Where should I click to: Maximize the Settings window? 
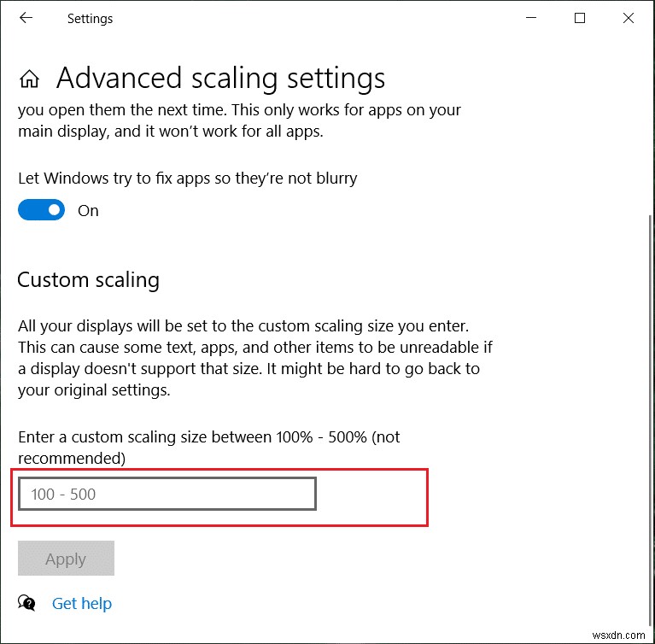coord(580,18)
